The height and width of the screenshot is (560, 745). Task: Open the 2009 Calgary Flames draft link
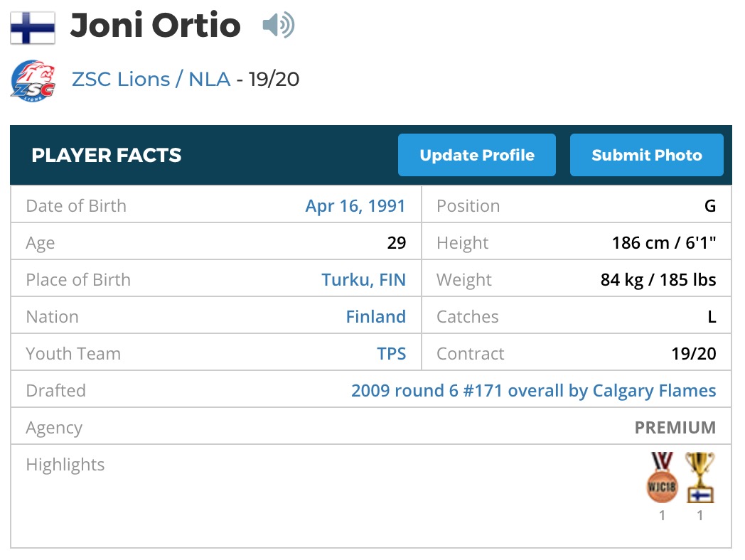534,390
